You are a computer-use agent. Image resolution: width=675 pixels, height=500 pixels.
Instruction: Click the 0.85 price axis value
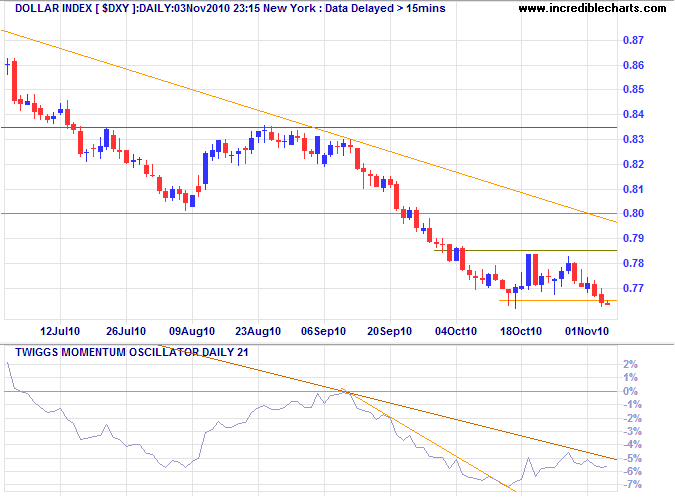[x=633, y=89]
